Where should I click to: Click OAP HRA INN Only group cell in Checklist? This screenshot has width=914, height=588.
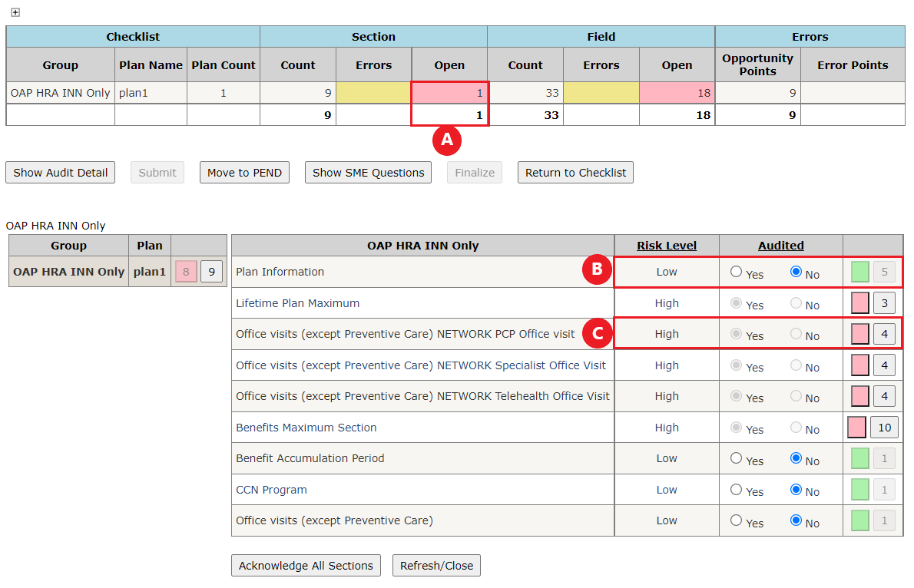pos(60,93)
